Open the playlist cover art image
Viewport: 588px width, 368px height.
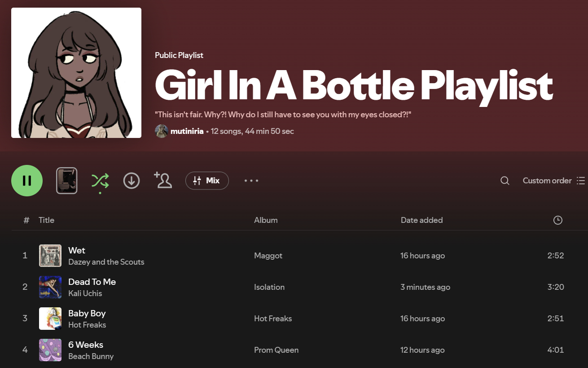point(76,73)
